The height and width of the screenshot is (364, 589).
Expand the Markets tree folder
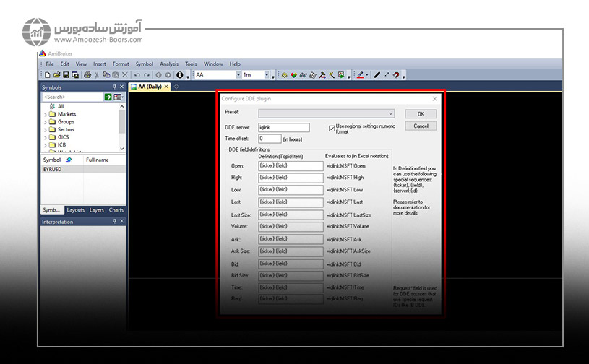pyautogui.click(x=46, y=114)
